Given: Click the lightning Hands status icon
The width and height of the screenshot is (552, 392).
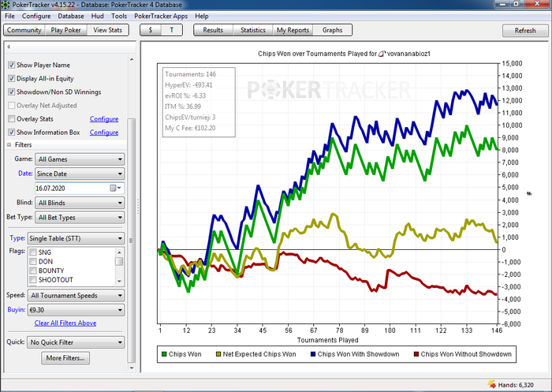Looking at the screenshot, I should pyautogui.click(x=491, y=385).
